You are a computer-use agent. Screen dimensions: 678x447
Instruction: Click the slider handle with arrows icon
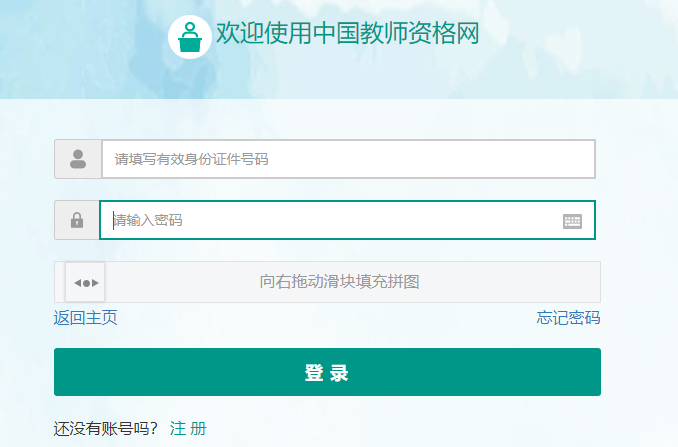click(85, 283)
